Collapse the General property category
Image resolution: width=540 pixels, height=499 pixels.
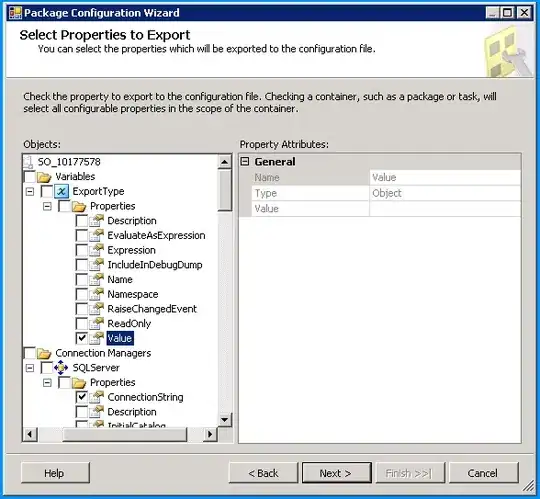click(x=245, y=162)
